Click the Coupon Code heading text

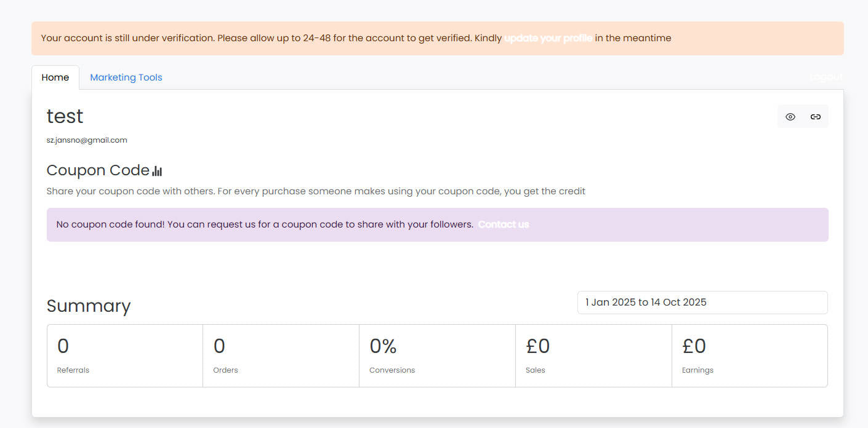pos(98,170)
